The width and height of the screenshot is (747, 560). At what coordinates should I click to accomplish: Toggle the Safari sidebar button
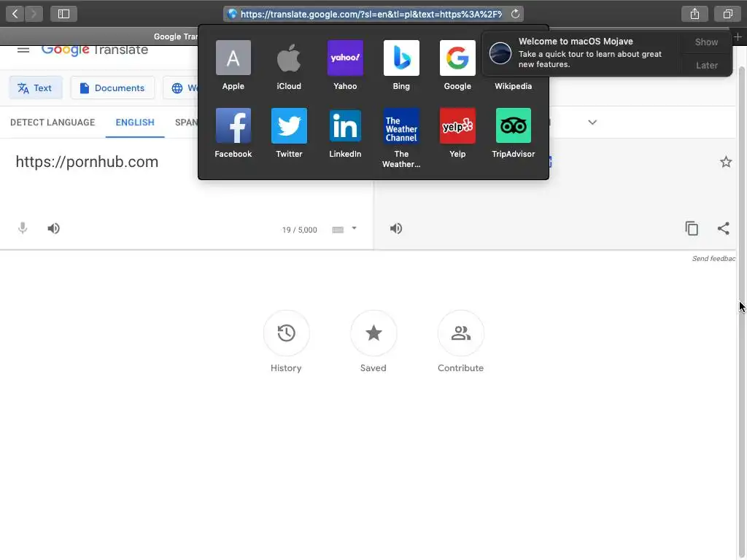point(63,14)
